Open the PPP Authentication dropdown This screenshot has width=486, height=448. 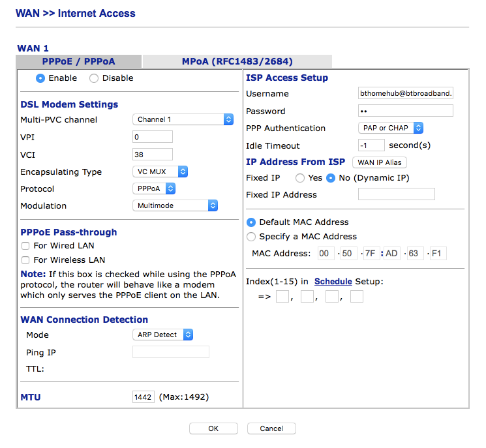pos(391,128)
